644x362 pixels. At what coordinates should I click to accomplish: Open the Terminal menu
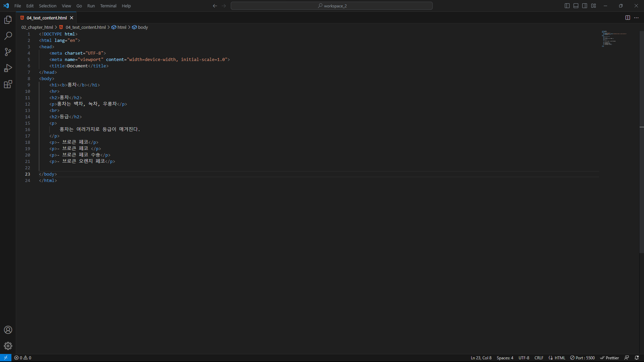(108, 6)
